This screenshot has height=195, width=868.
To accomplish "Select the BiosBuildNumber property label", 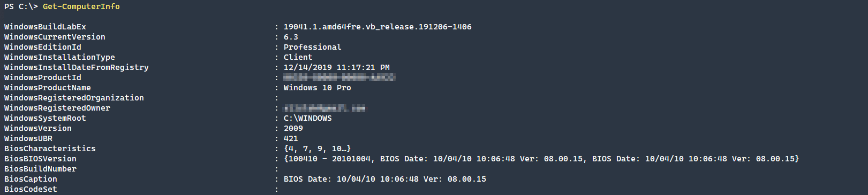I will pos(40,169).
